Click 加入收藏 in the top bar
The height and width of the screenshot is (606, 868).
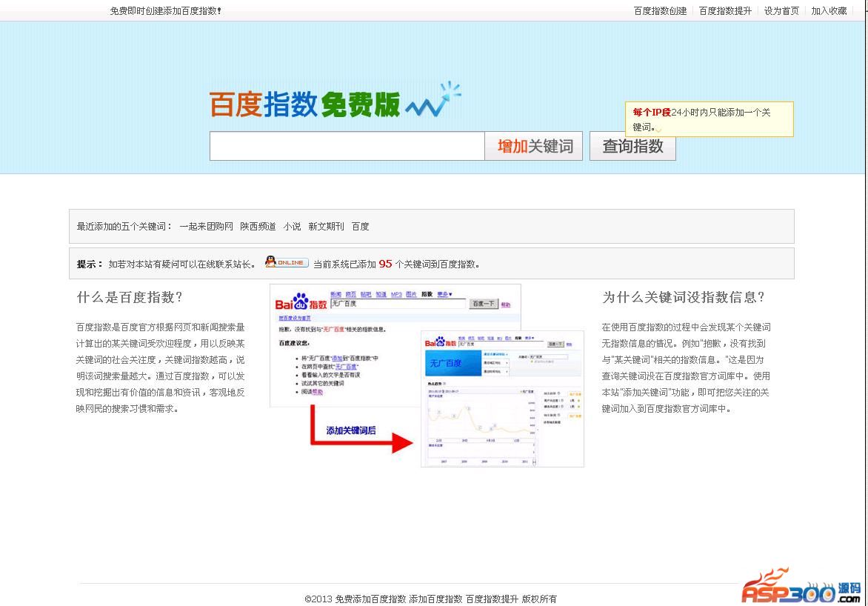coord(829,11)
